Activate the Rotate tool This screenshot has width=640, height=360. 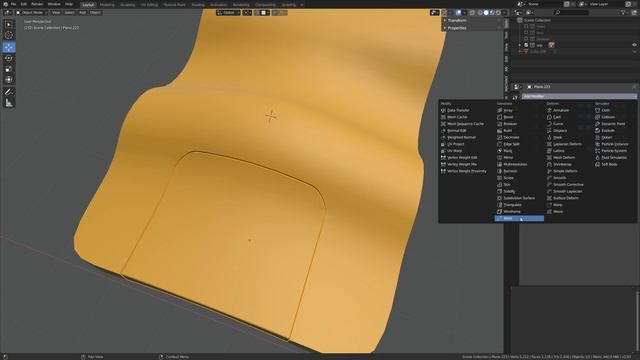9,58
